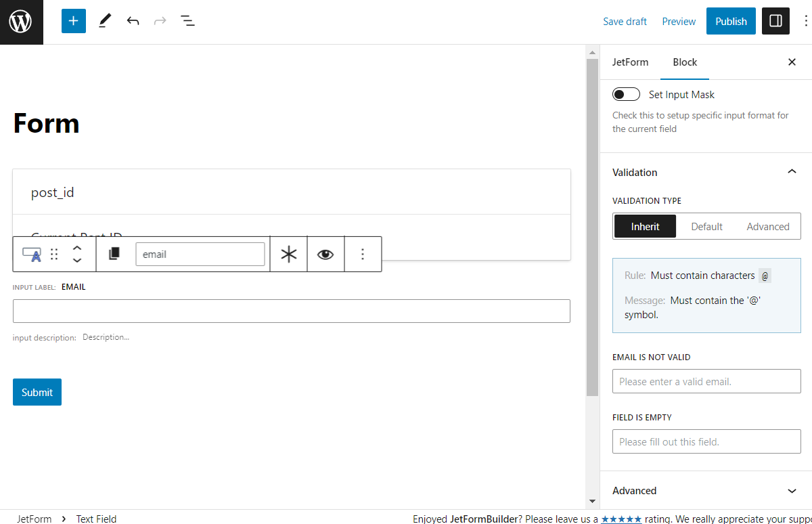The image size is (812, 524).
Task: Toggle email field visibility with the eye icon
Action: pyautogui.click(x=325, y=253)
